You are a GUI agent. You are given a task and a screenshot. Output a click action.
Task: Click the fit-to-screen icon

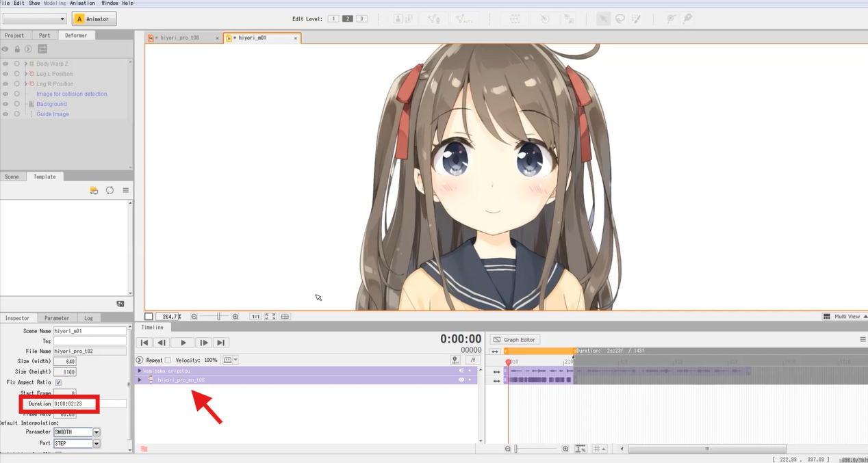(x=270, y=317)
